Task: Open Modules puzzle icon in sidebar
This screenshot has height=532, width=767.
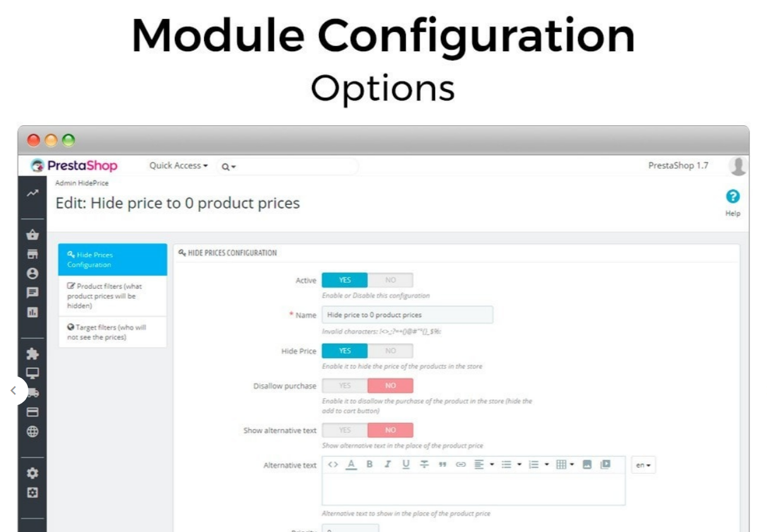Action: click(33, 354)
